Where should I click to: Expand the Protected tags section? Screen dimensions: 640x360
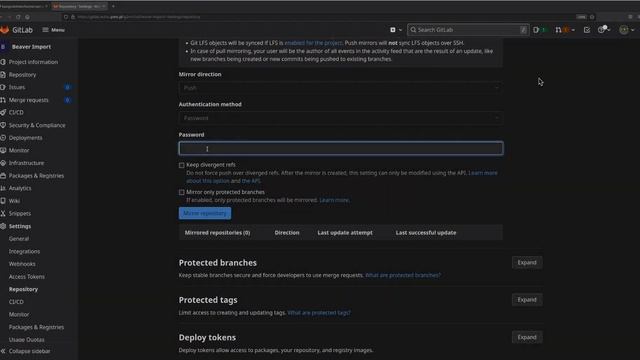point(527,300)
